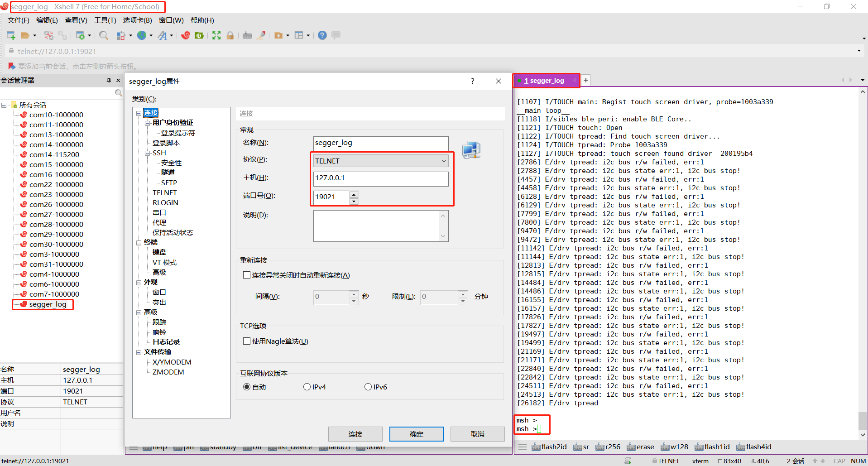Open the 编辑(E) menu
The image size is (868, 466).
(47, 20)
